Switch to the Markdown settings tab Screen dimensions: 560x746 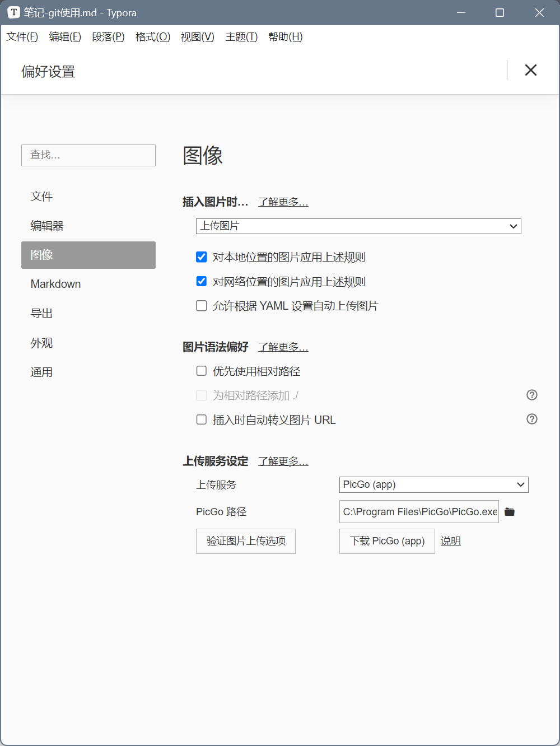[x=55, y=284]
